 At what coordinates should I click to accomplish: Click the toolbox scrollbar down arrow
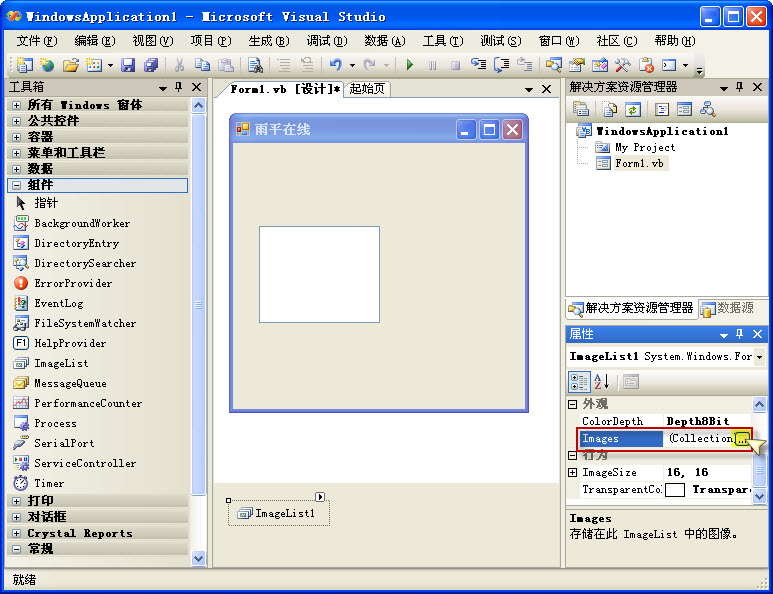(x=199, y=559)
